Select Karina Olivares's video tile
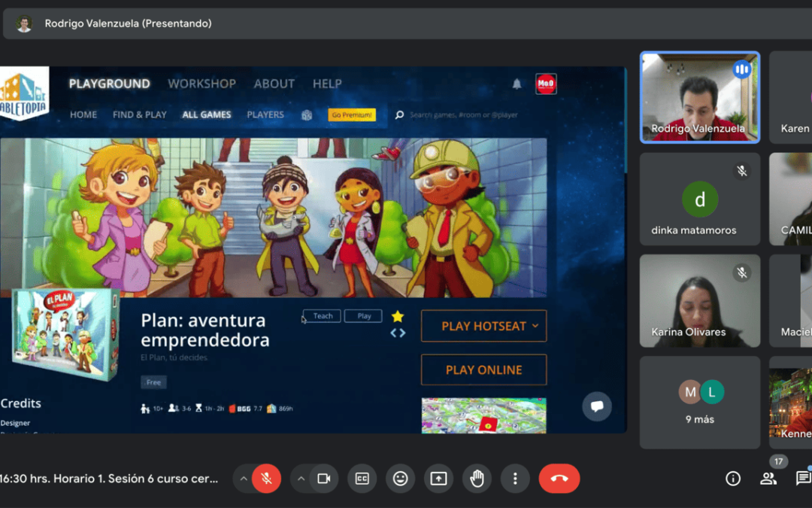Viewport: 812px width, 508px height. coord(700,300)
